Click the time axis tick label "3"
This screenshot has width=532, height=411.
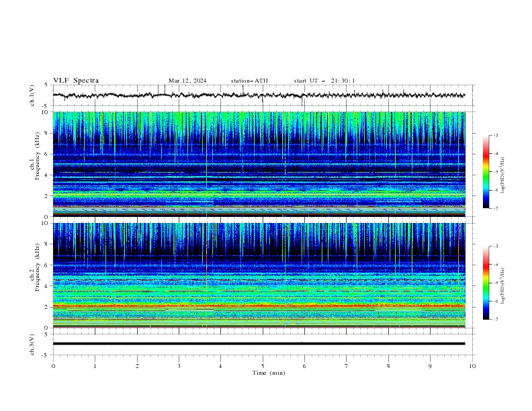pos(179,366)
